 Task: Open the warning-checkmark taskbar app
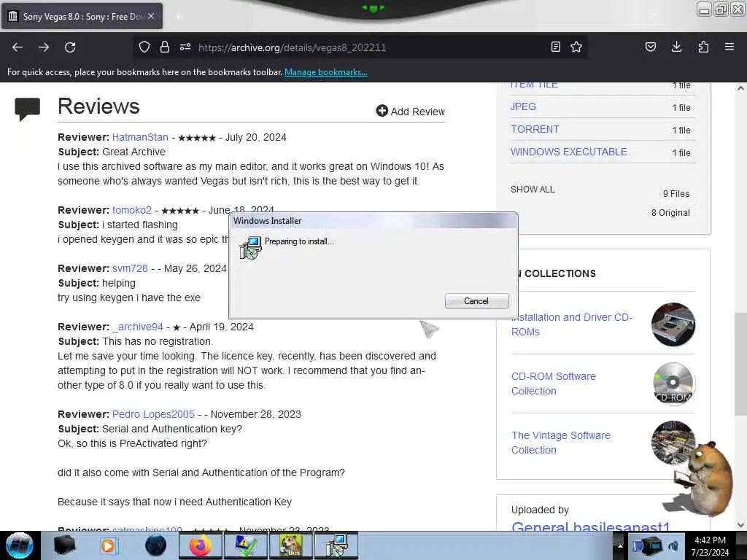pyautogui.click(x=246, y=545)
